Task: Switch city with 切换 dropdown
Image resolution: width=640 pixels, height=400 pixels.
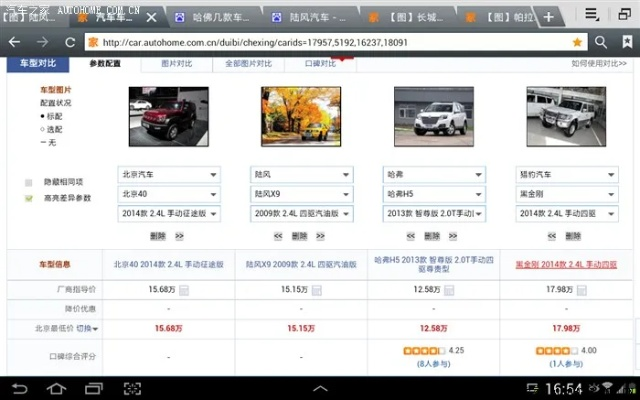Action: (87, 329)
